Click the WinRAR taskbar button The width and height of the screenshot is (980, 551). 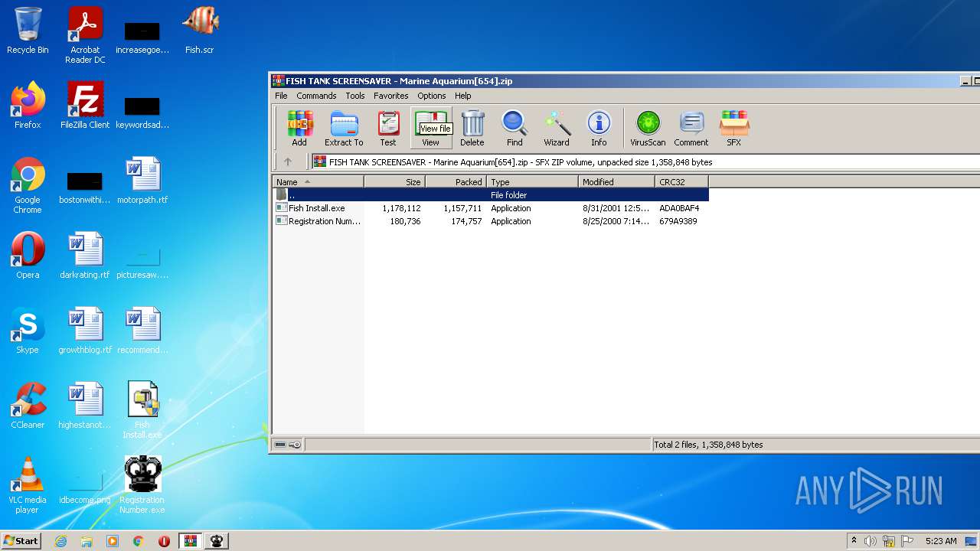pyautogui.click(x=190, y=541)
